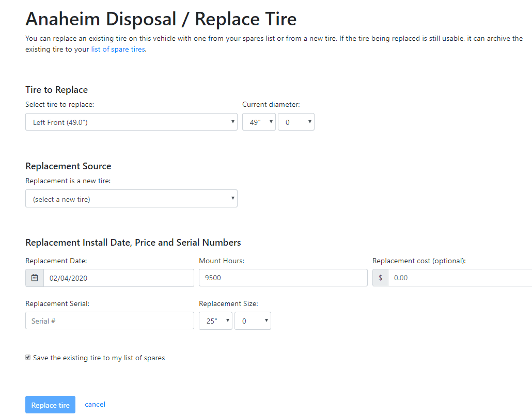Open the 49" current diameter dropdown

click(259, 122)
